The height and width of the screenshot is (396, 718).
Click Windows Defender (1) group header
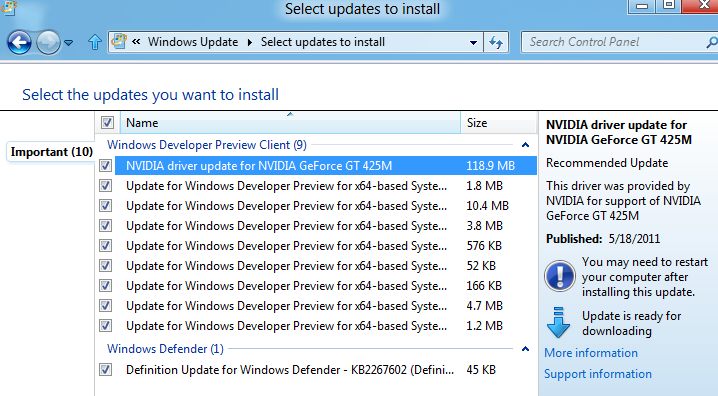coord(165,349)
